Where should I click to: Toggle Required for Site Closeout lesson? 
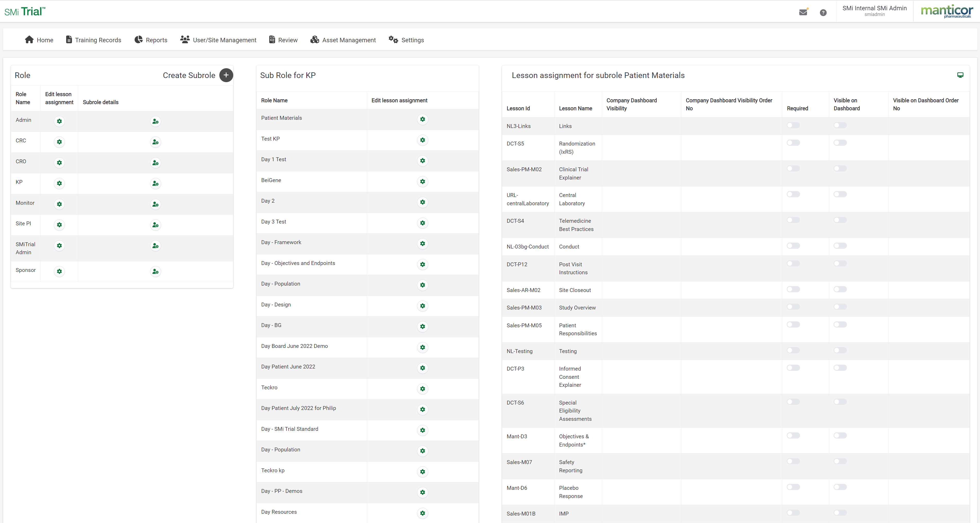point(793,289)
